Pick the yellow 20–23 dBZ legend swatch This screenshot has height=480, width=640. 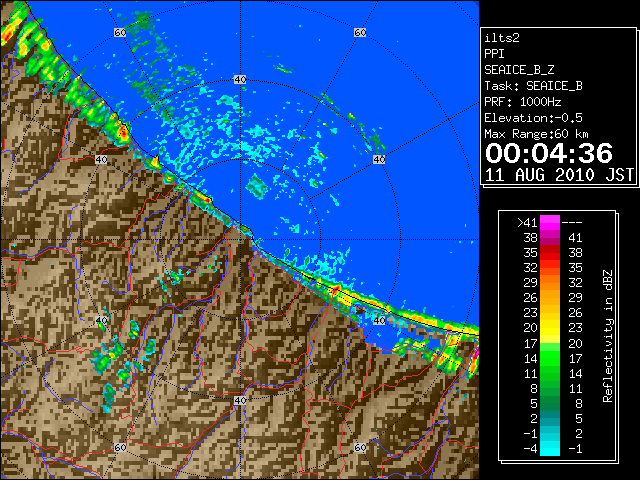[550, 328]
